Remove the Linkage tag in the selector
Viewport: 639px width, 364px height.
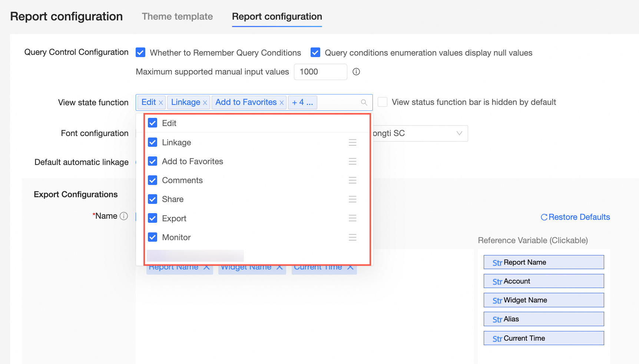[x=205, y=103]
